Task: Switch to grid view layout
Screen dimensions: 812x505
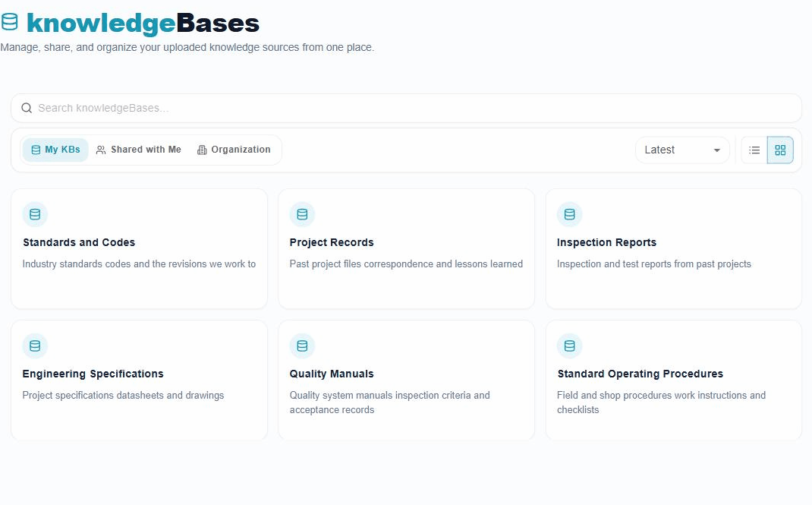Action: (780, 150)
